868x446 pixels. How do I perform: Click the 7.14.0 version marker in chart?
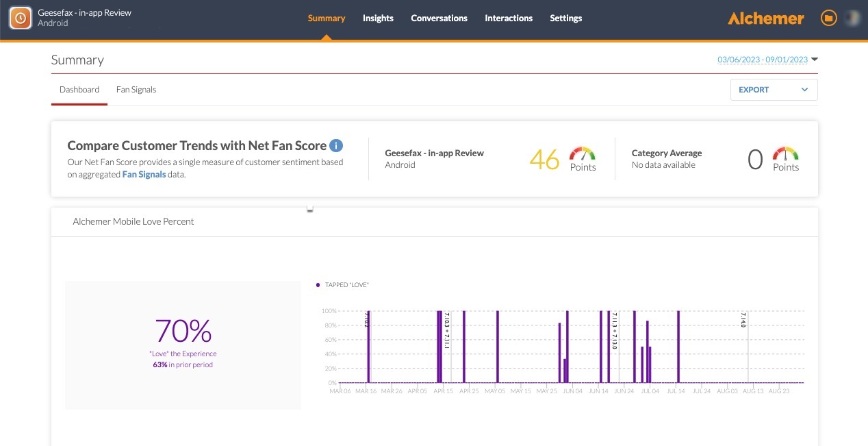pos(743,321)
